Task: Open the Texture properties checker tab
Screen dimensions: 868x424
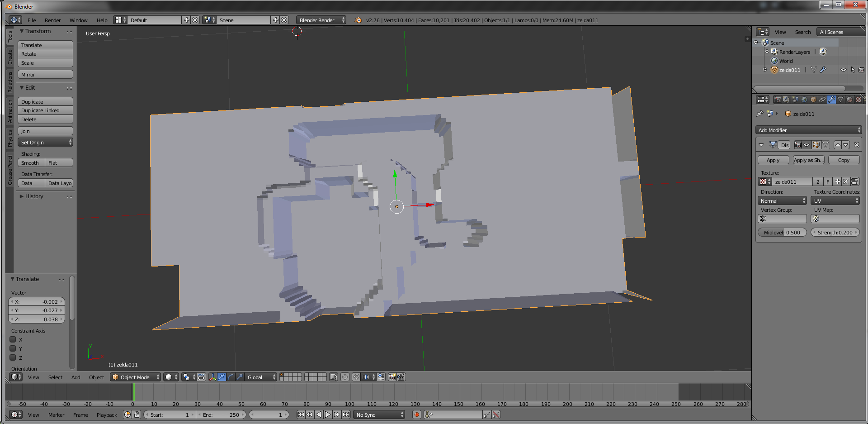Action: [859, 100]
